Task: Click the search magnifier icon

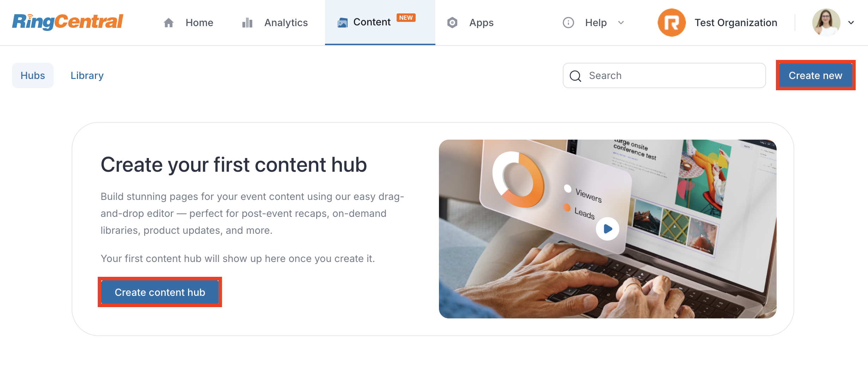Action: [575, 76]
